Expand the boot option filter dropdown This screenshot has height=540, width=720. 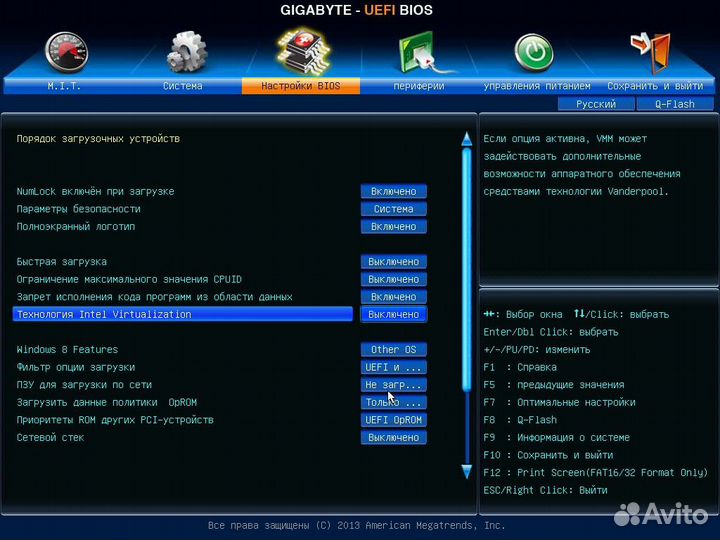[393, 367]
